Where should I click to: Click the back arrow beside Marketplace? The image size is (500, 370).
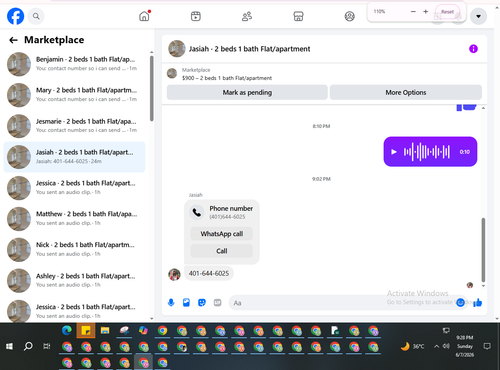(x=13, y=40)
